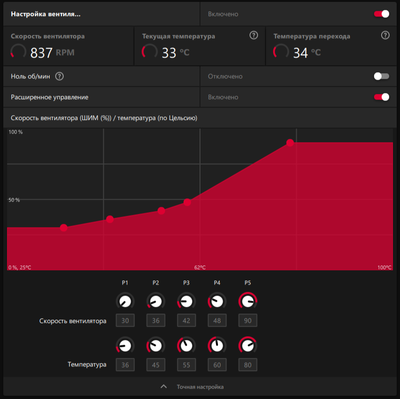Click the P3 temperature field showing 55

point(186,365)
